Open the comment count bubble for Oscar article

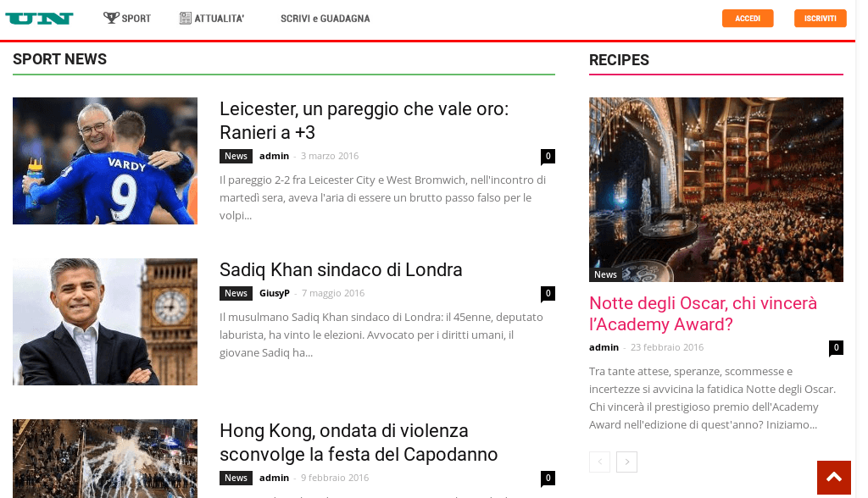836,348
